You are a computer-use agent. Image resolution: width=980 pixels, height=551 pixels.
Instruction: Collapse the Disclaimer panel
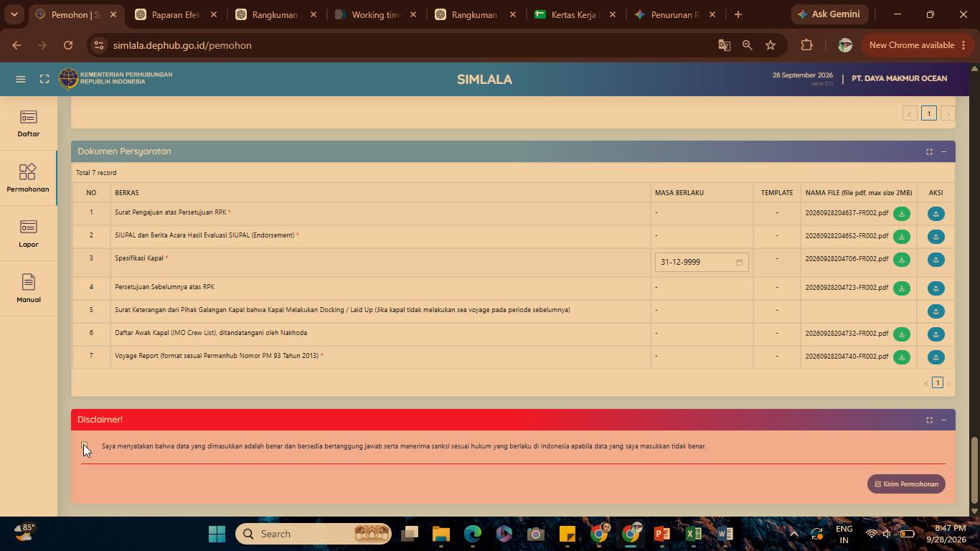click(943, 420)
